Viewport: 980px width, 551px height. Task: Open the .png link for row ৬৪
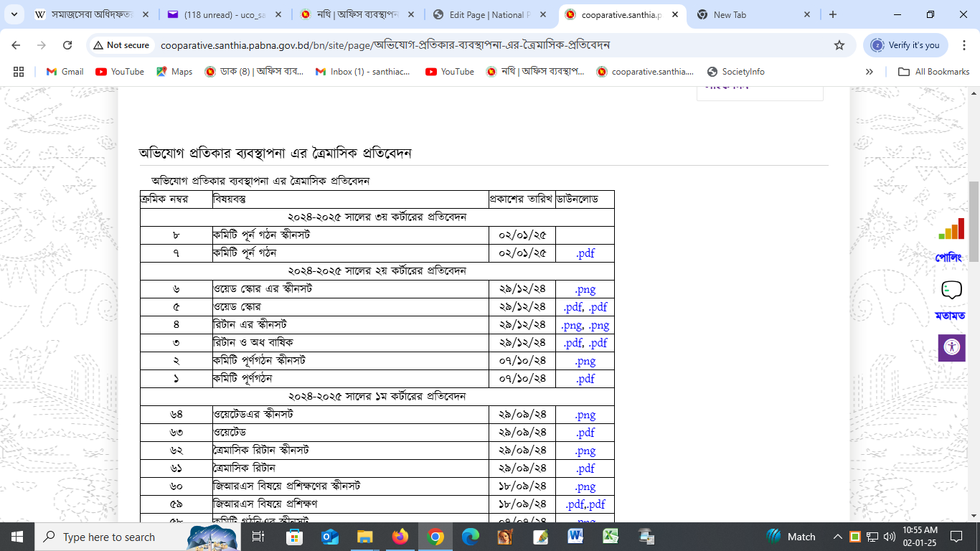[x=585, y=415]
